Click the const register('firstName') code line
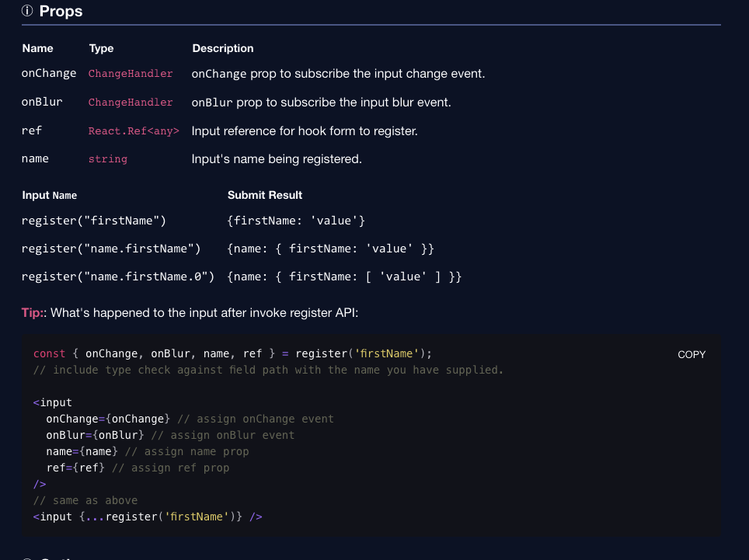Screen dimensions: 749x560 pyautogui.click(x=232, y=353)
